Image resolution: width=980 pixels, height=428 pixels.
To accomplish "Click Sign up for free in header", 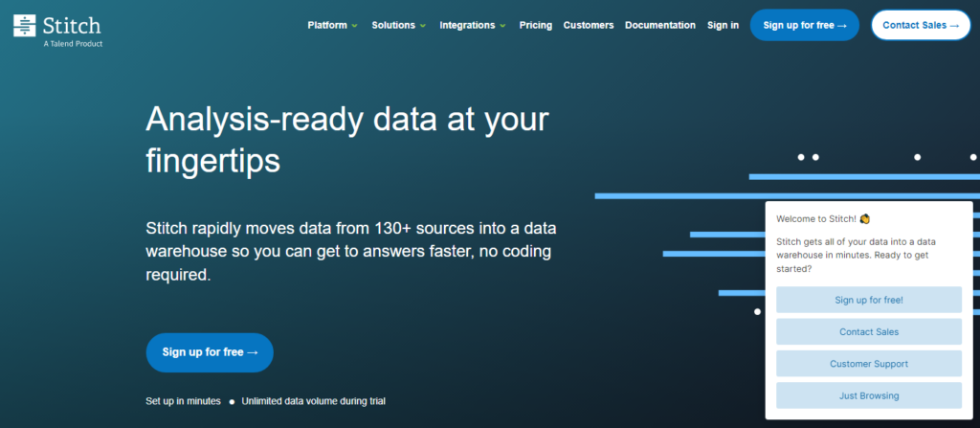I will pyautogui.click(x=804, y=25).
